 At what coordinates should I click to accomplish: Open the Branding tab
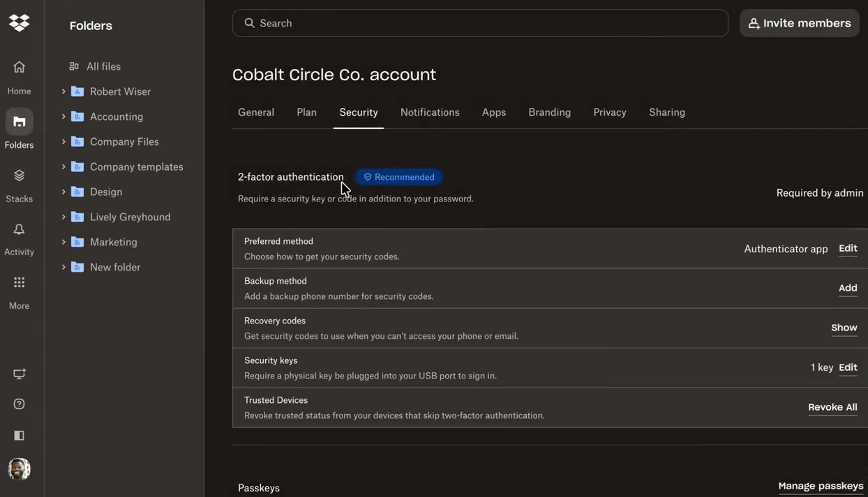549,112
